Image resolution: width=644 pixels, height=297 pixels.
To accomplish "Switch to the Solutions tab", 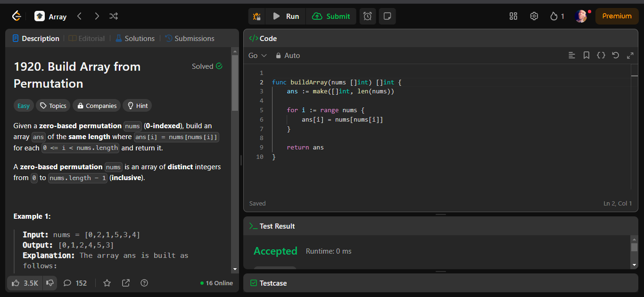I will pos(135,38).
